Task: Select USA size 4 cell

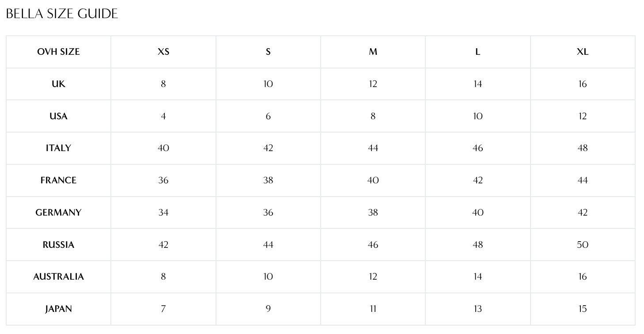Action: [163, 116]
